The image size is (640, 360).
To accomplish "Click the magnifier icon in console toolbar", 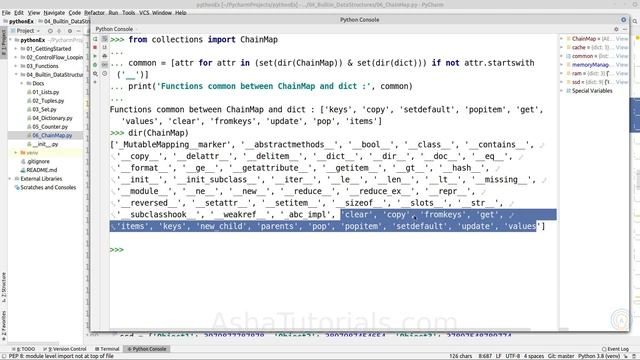I will click(95, 73).
